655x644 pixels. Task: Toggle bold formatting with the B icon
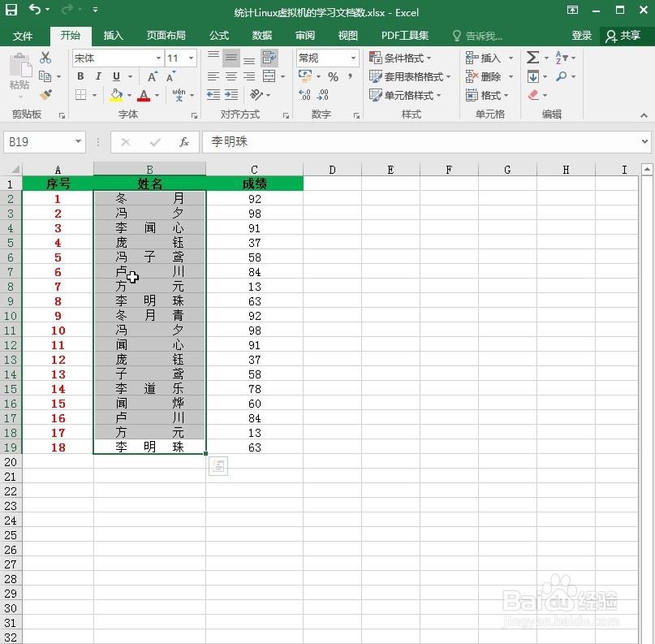click(80, 76)
